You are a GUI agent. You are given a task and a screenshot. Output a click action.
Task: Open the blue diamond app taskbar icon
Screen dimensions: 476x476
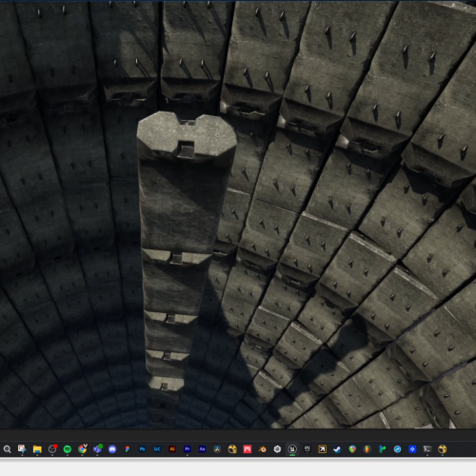(x=412, y=449)
